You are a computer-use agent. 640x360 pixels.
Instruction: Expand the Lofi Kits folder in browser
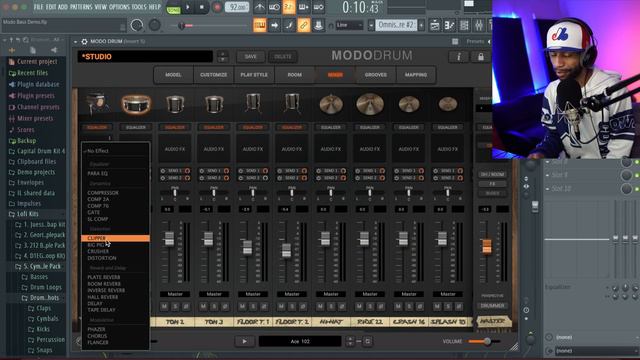click(x=28, y=214)
